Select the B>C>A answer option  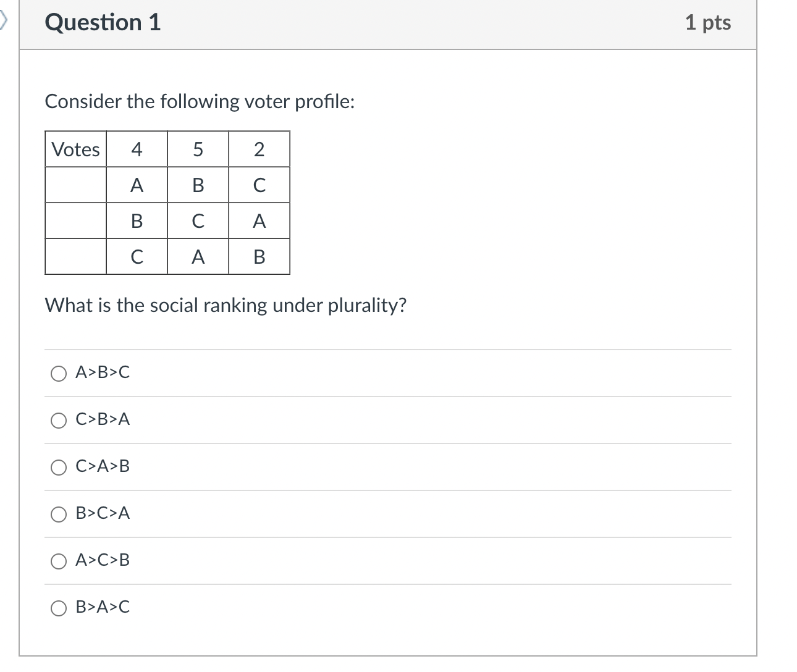(59, 514)
